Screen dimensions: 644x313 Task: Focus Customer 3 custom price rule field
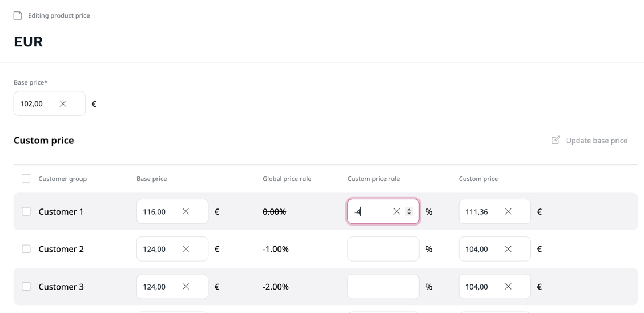tap(383, 287)
